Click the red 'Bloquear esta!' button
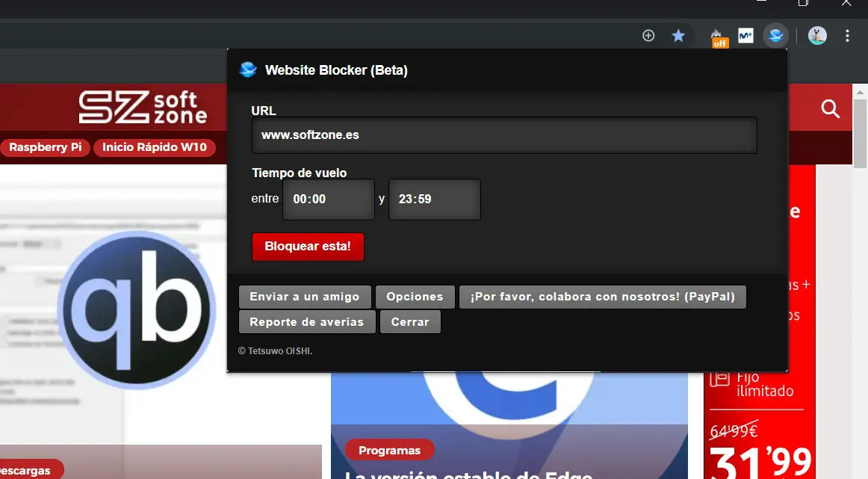This screenshot has width=868, height=479. click(308, 247)
